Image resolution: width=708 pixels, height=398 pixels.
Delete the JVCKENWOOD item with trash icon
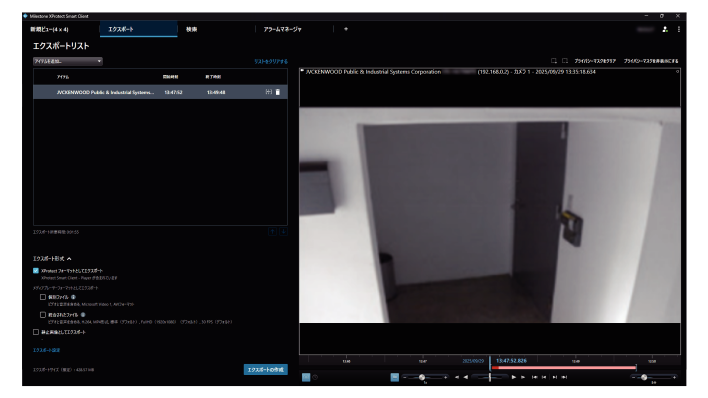tap(278, 92)
